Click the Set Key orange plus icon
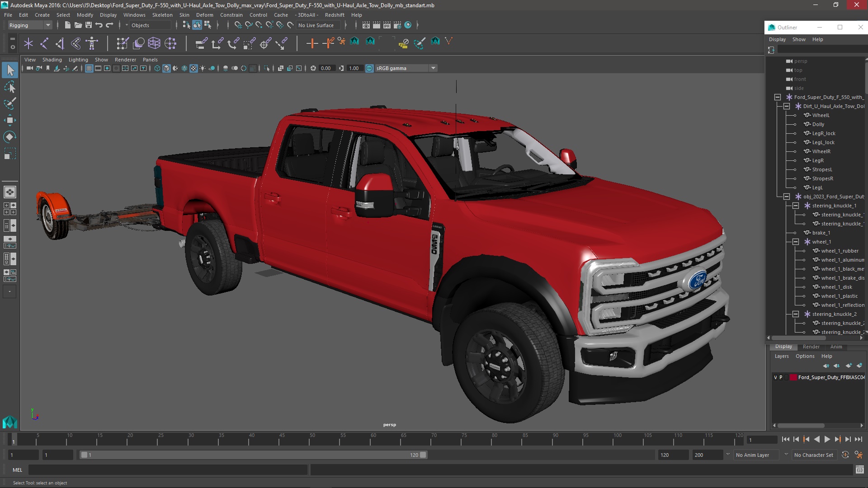 (x=312, y=43)
